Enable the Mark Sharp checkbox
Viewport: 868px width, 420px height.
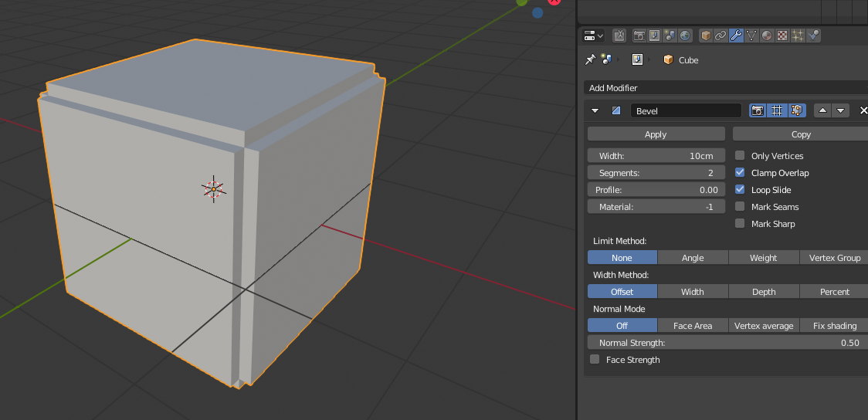click(740, 224)
